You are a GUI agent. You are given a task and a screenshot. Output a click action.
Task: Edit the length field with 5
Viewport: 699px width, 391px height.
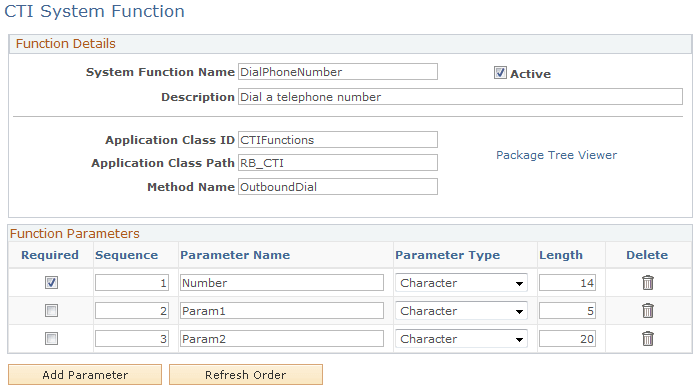tap(567, 311)
